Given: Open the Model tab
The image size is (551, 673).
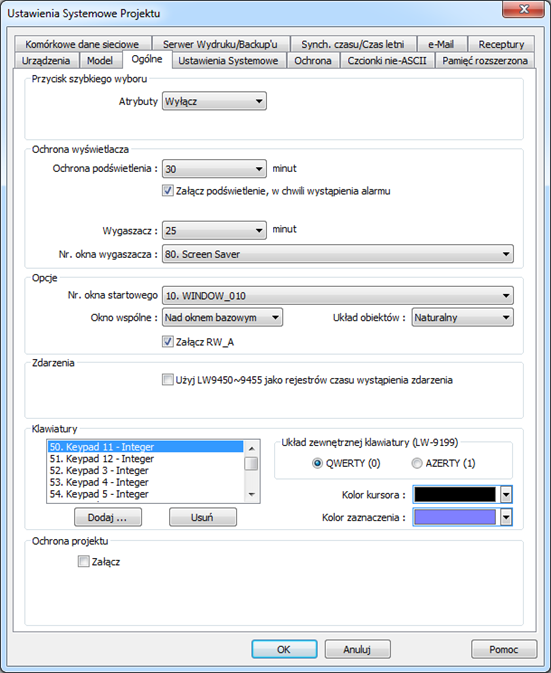Looking at the screenshot, I should pyautogui.click(x=100, y=61).
